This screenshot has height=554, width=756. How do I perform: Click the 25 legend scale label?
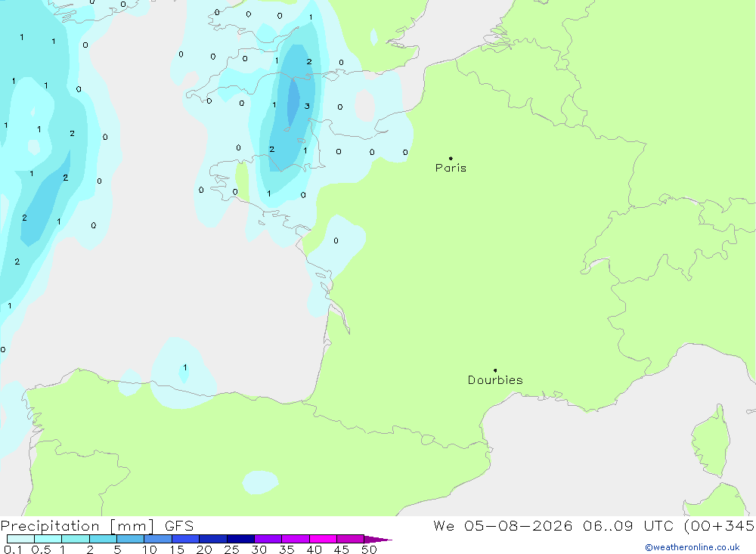232,549
